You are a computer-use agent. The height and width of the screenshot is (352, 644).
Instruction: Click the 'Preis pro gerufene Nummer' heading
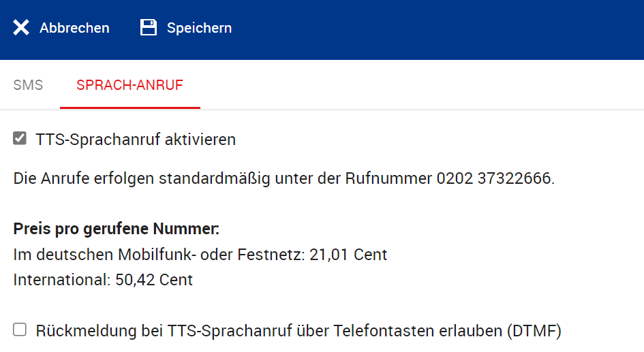(117, 229)
